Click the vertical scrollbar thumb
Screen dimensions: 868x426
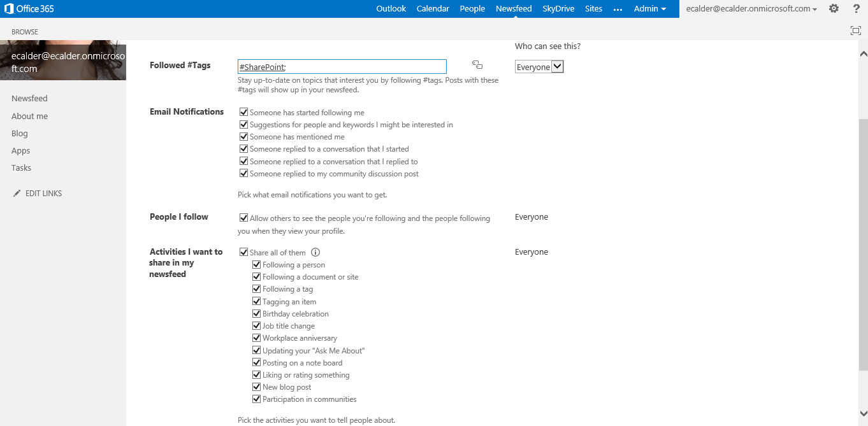click(x=863, y=244)
